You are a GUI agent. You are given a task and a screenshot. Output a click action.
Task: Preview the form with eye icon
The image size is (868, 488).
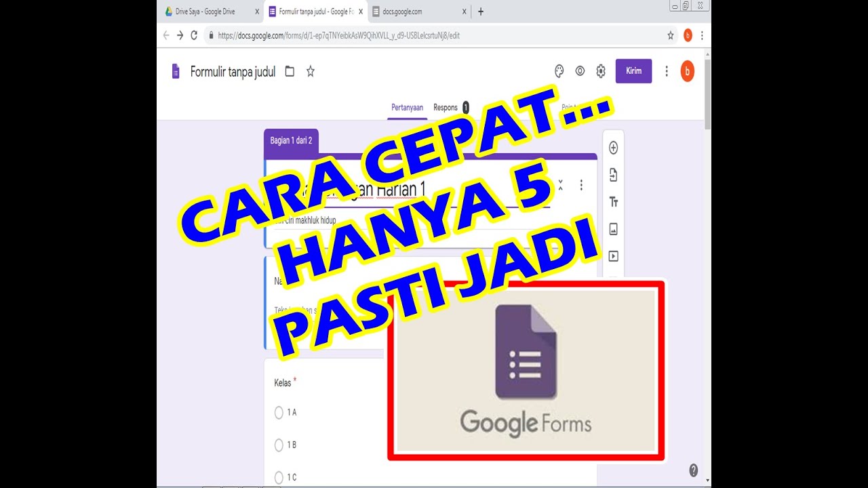click(580, 71)
